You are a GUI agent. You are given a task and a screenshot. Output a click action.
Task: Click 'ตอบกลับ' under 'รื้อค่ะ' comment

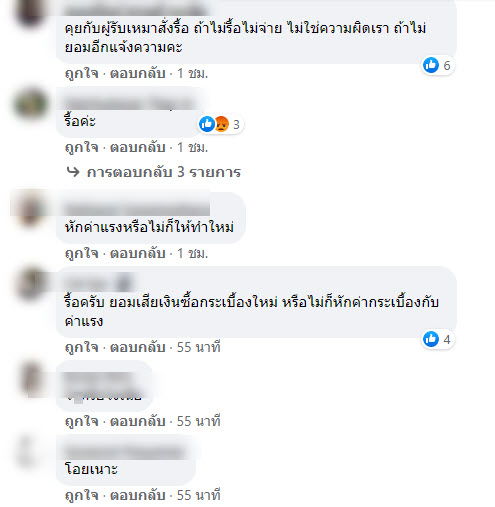tap(138, 147)
